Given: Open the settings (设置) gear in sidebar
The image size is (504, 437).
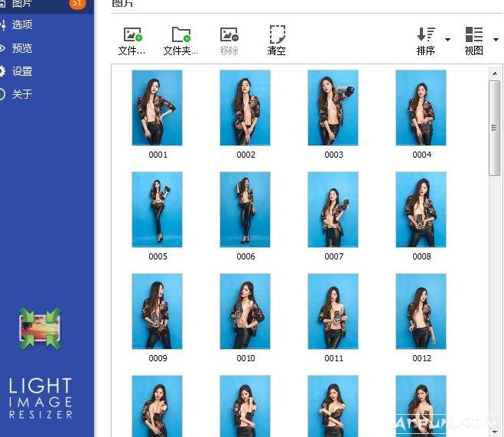Looking at the screenshot, I should tap(17, 71).
